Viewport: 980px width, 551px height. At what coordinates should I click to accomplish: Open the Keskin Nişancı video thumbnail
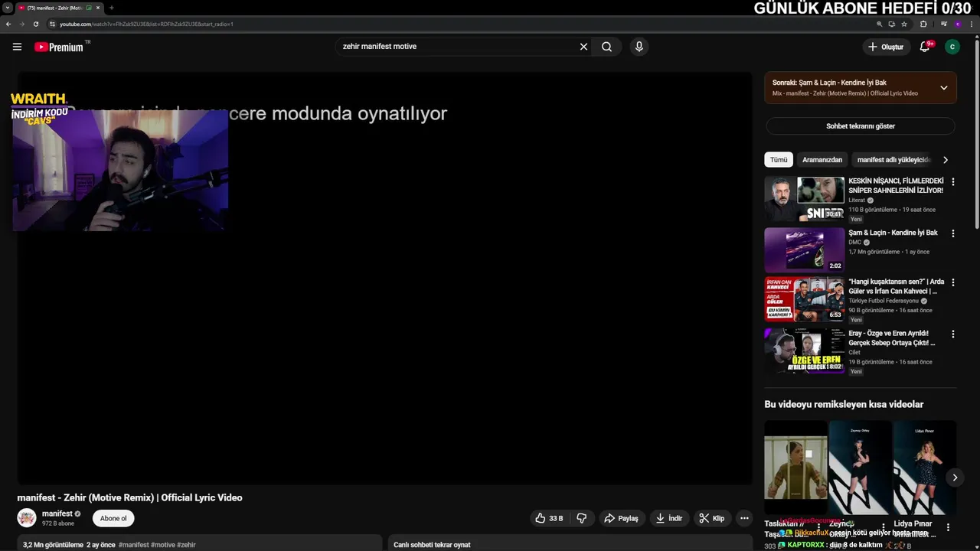pos(804,199)
